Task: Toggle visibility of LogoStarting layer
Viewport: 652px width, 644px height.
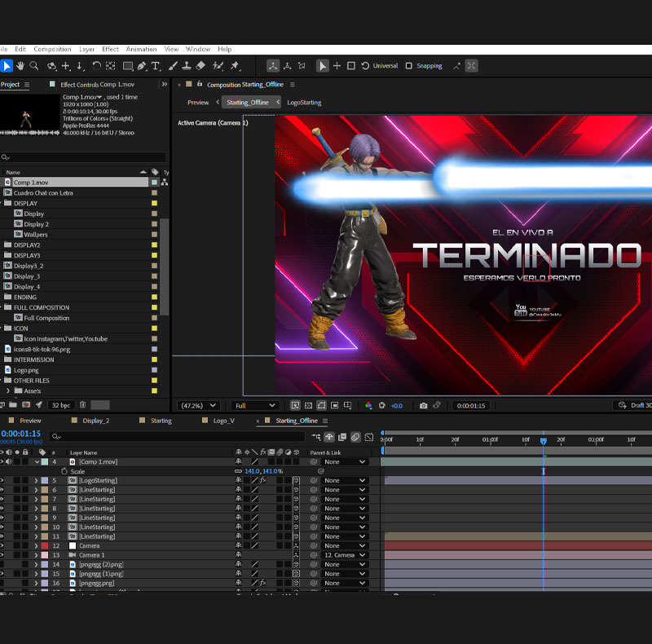Action: [x=2, y=480]
